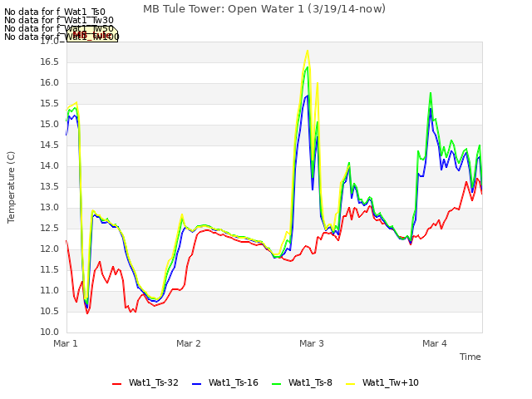The image size is (532, 399).
Task: Click the 14.0 y-axis tick label
Action: click(x=50, y=166)
